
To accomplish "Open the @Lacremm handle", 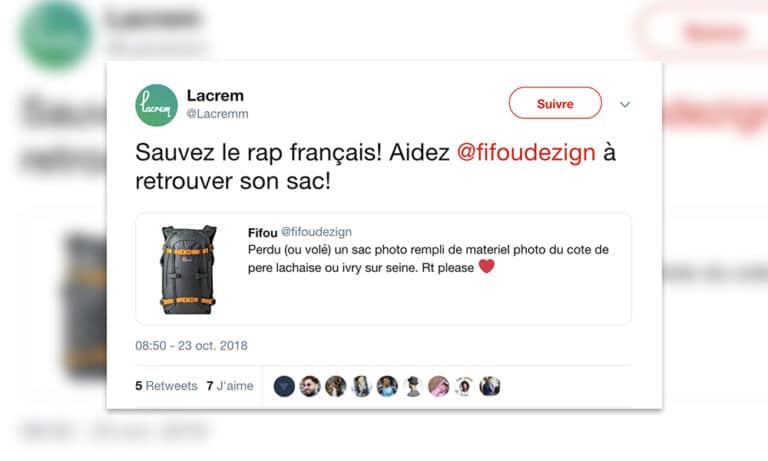I will 217,114.
